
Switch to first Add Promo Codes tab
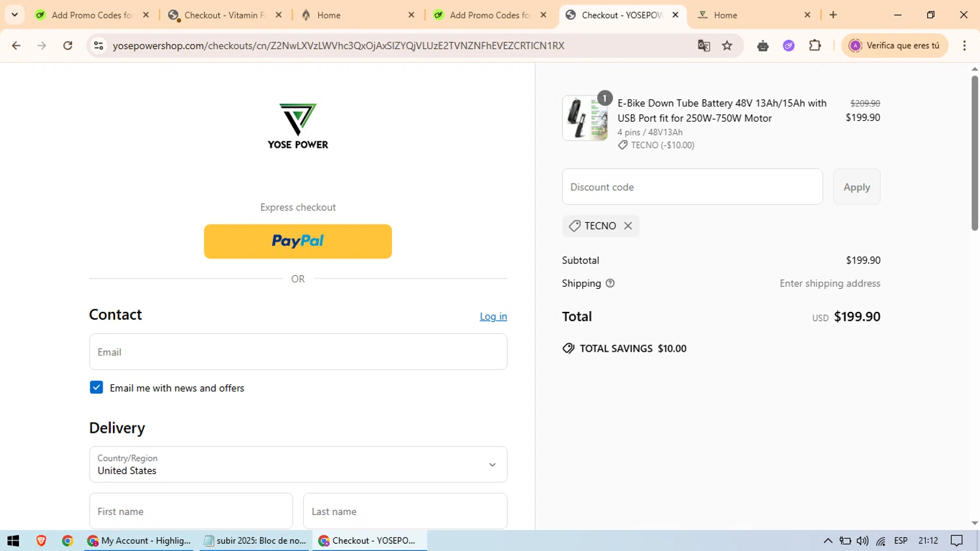click(92, 15)
